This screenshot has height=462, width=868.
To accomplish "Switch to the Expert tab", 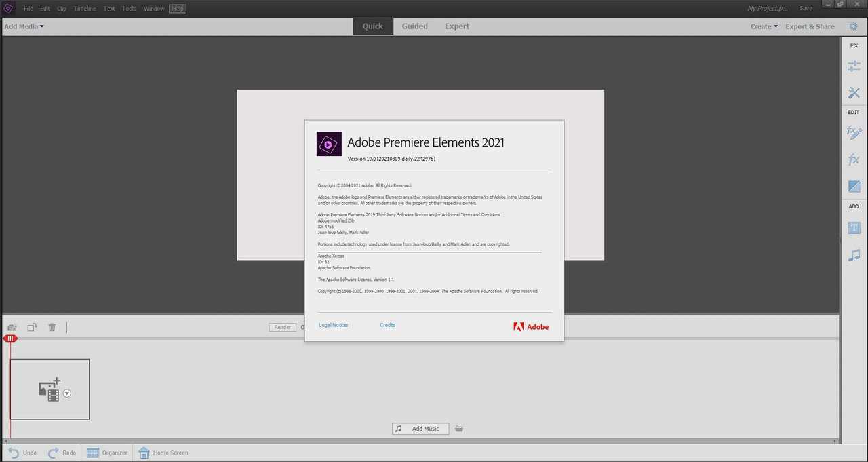I will (x=457, y=26).
